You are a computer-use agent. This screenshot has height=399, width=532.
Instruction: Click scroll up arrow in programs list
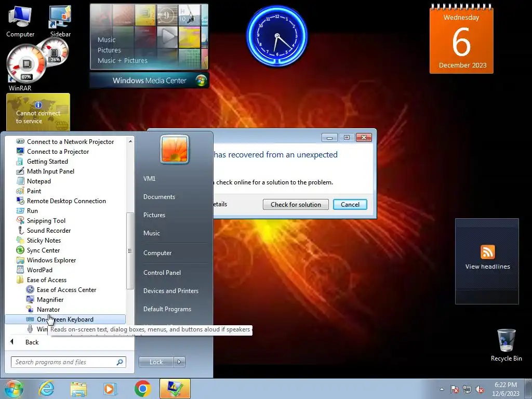tap(130, 141)
